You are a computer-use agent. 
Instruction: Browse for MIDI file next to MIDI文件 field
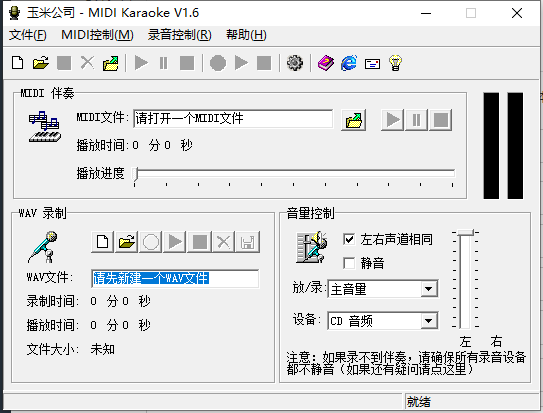pos(354,120)
